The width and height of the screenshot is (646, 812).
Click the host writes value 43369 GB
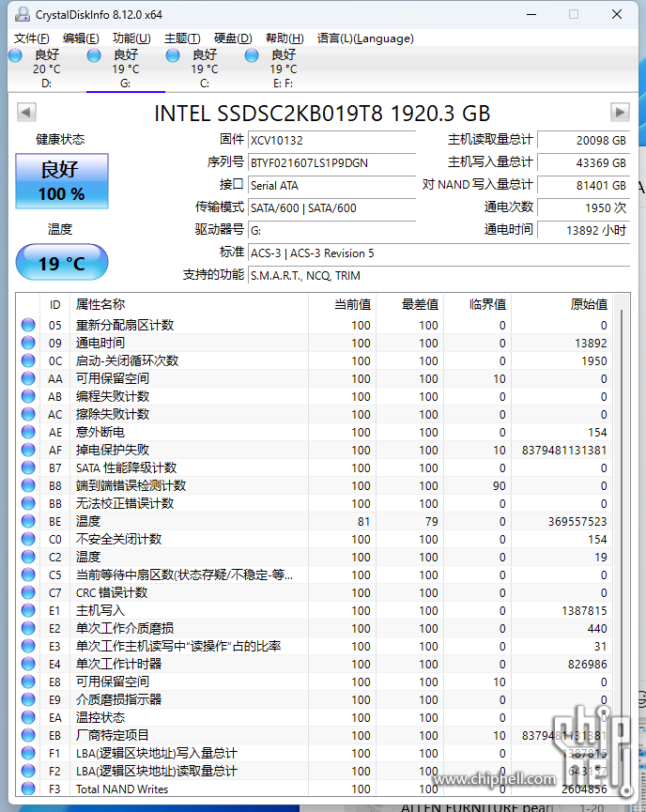pos(584,163)
